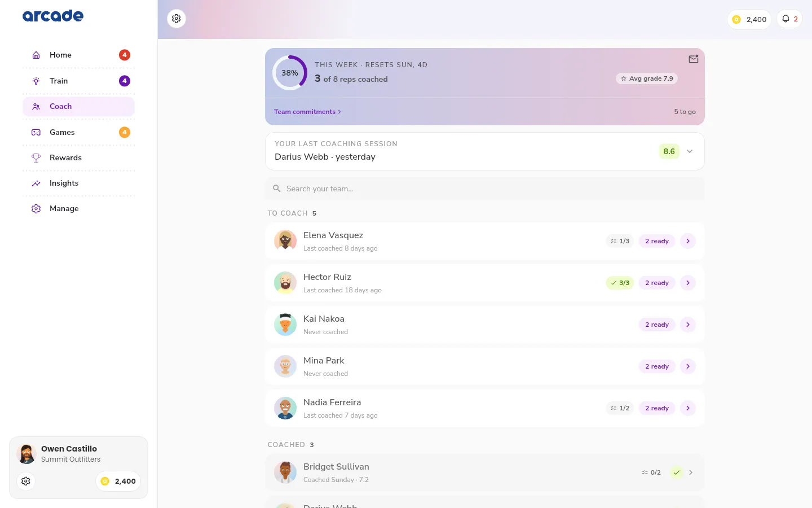The width and height of the screenshot is (812, 508).
Task: Click the 38% weekly progress ring
Action: pos(290,73)
